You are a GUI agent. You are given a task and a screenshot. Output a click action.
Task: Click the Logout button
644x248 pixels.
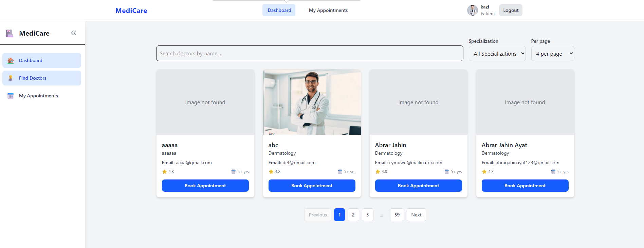(x=511, y=10)
